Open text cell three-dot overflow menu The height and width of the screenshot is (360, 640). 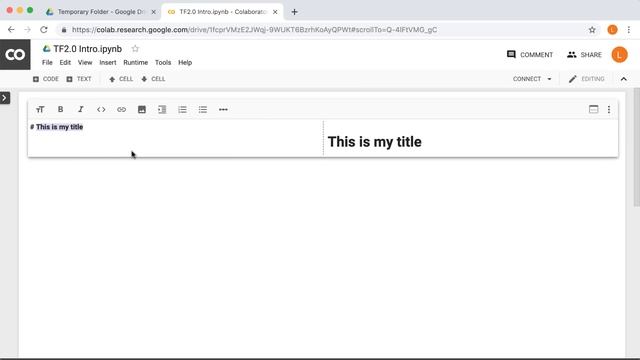coord(609,109)
